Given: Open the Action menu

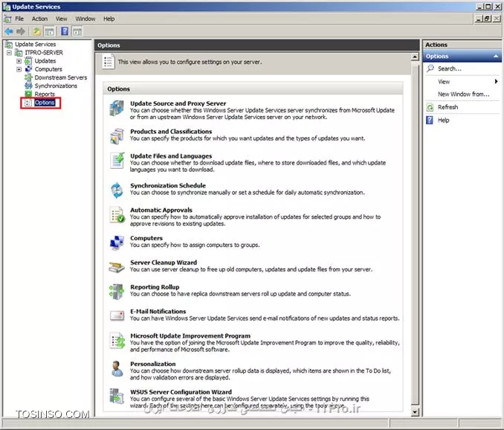Looking at the screenshot, I should pos(39,19).
